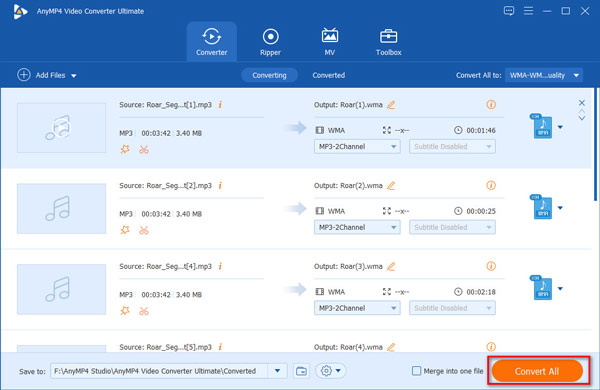View source info for Roar_Seg...t[4].mp3
Screen dimensions: 600x390
click(x=220, y=266)
